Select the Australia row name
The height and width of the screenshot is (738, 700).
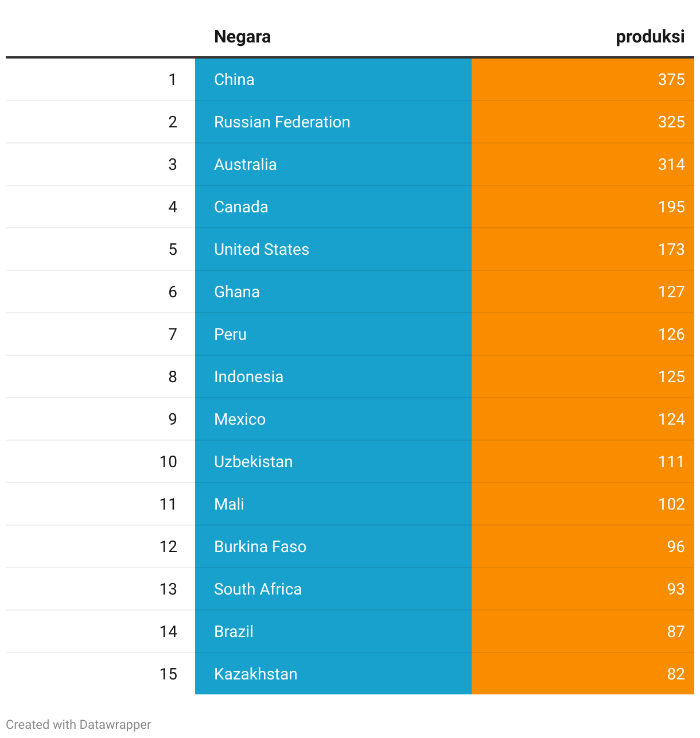coord(245,164)
